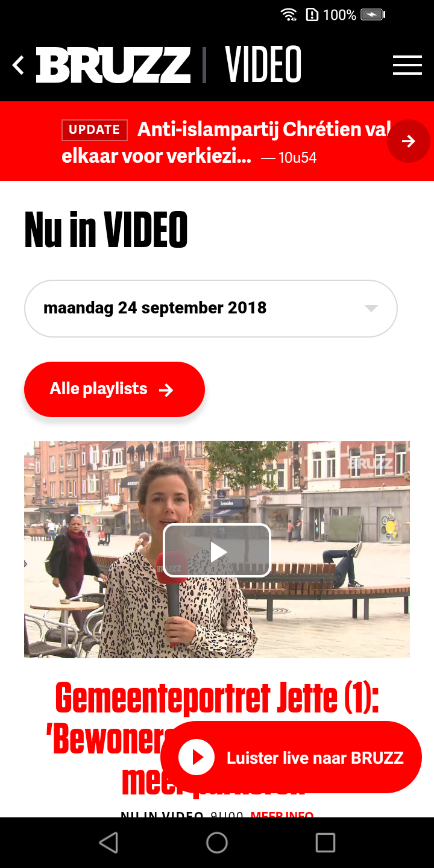Open the VIDEO section title
Image resolution: width=434 pixels, height=868 pixels.
(263, 64)
